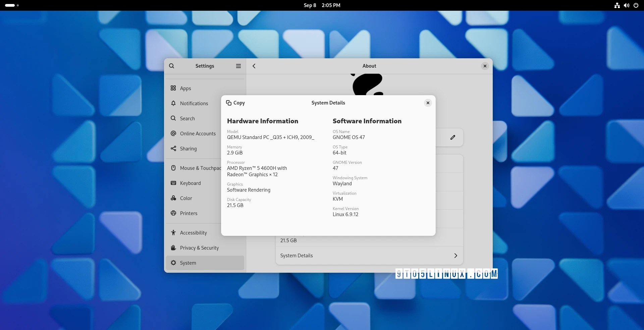Click the Linux 6.9.12 kernel version

[x=345, y=214]
